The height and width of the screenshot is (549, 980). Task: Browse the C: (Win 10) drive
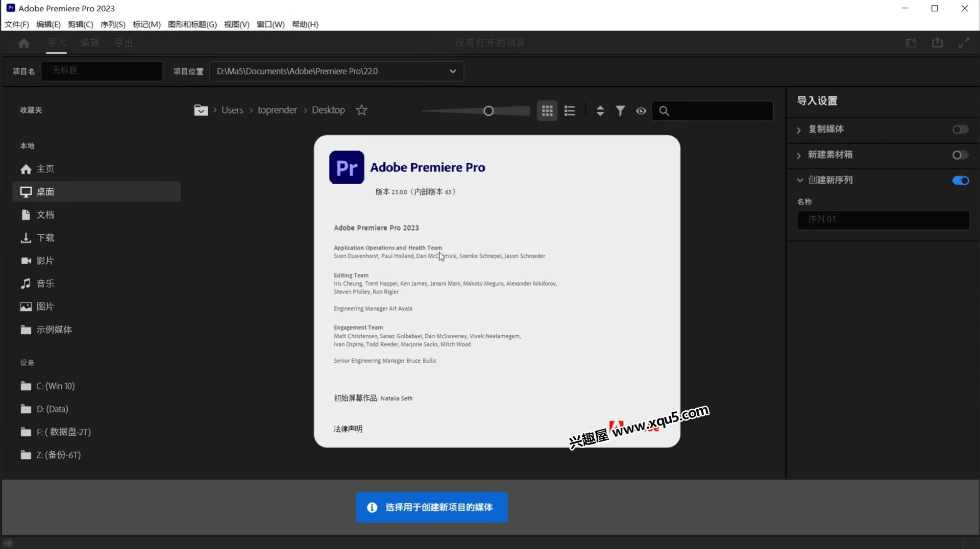coord(97,386)
